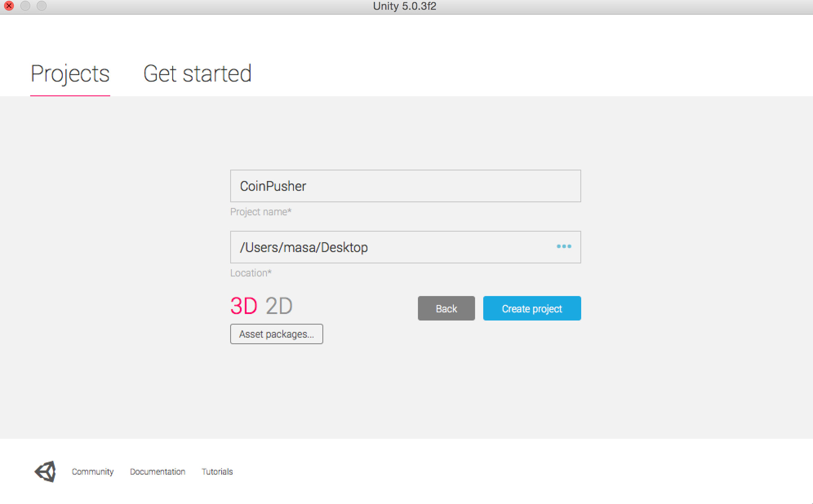The height and width of the screenshot is (504, 813).
Task: Switch to the Projects tab
Action: (x=70, y=74)
